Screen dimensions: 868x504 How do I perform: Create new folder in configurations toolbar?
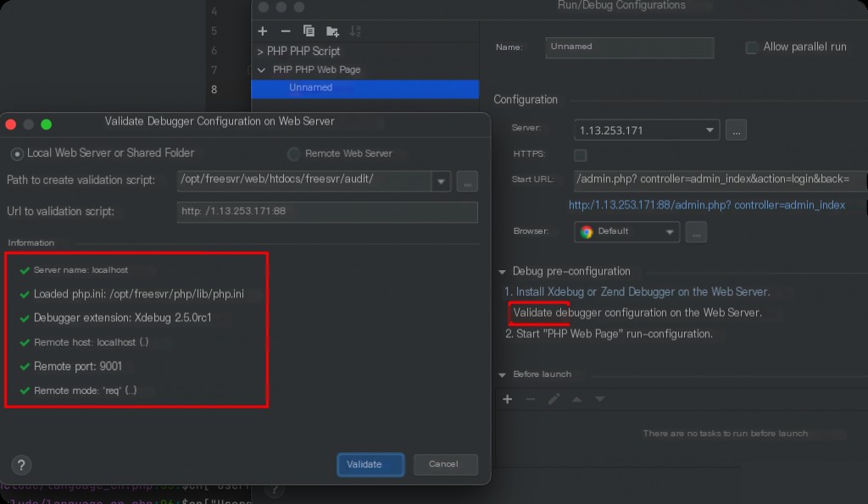[332, 31]
